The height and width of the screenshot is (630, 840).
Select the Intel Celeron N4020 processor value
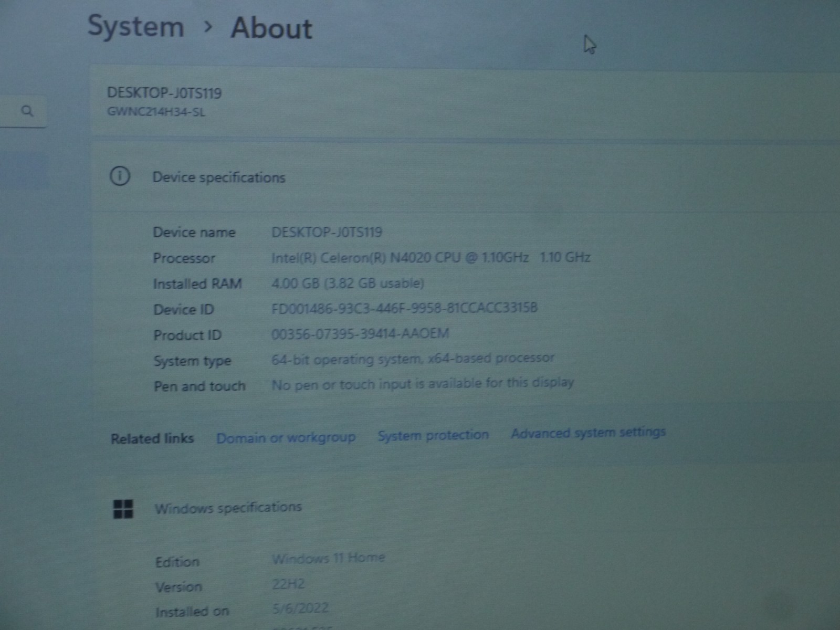click(430, 257)
